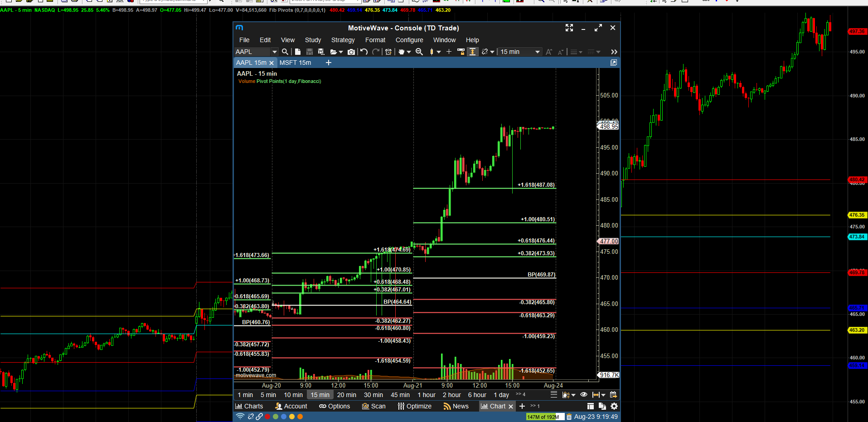
Task: Click the house icon in the bottom bar
Action: [566, 395]
